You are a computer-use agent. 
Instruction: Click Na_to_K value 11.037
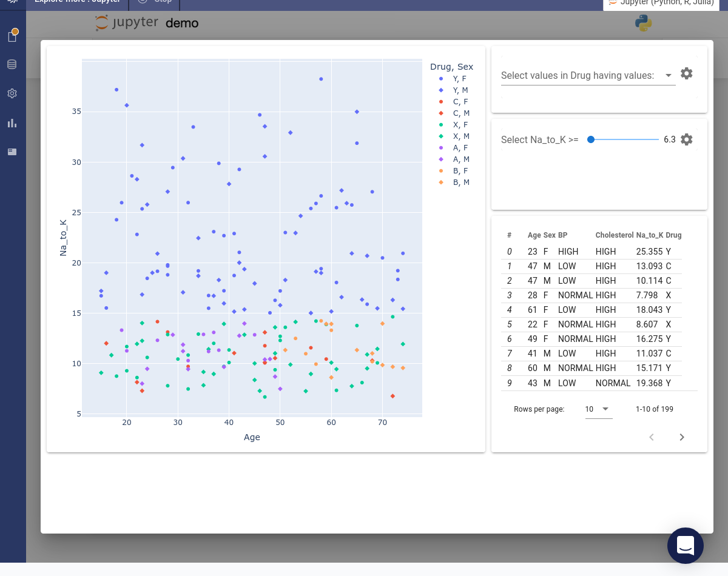[649, 353]
